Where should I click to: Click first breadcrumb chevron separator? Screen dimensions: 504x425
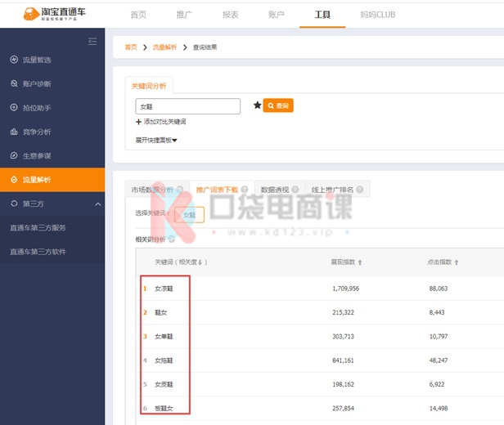click(x=145, y=47)
